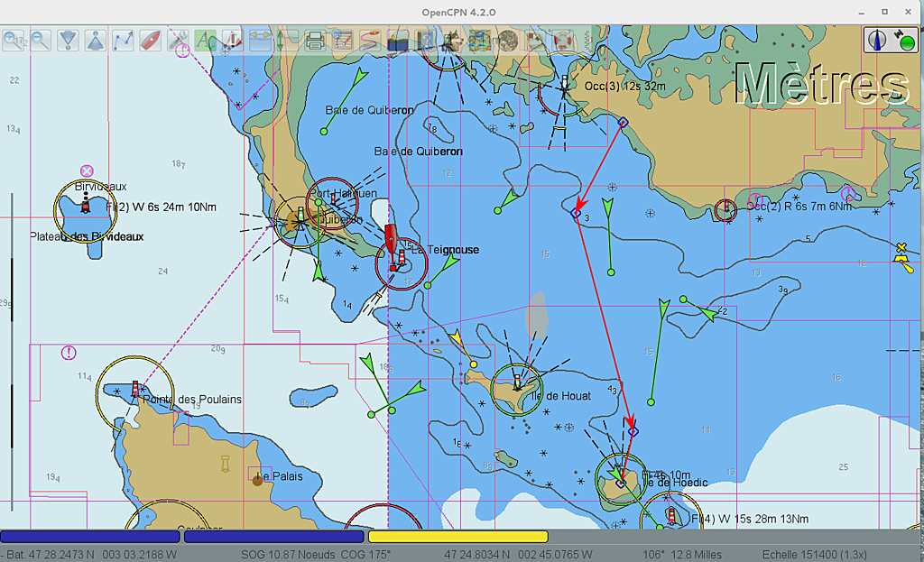The image size is (924, 562).
Task: Click the compass north-up indicator
Action: [877, 40]
